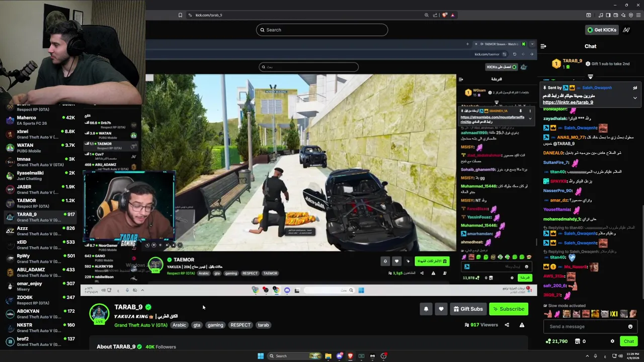The height and width of the screenshot is (362, 644).
Task: Click the Kick search box at the top
Action: click(321, 30)
